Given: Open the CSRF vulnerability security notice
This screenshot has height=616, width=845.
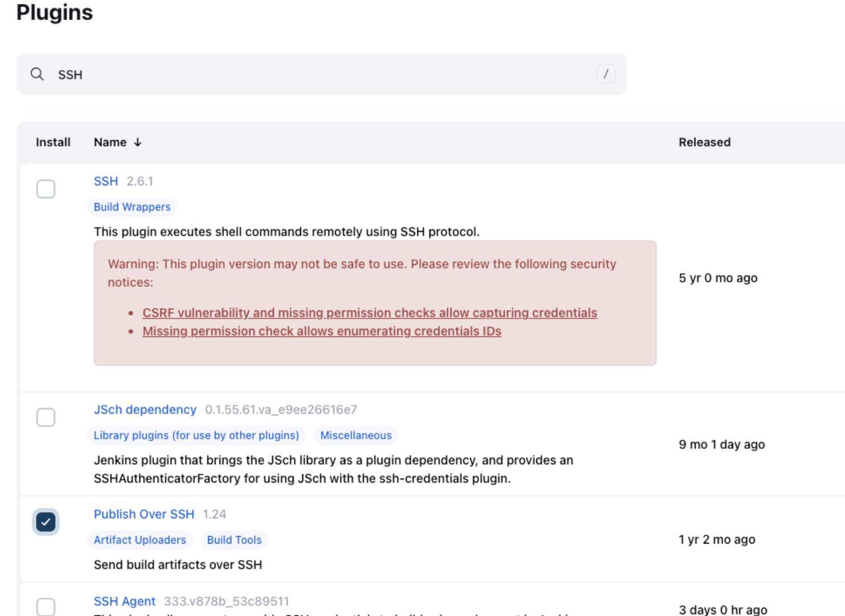Looking at the screenshot, I should (370, 313).
